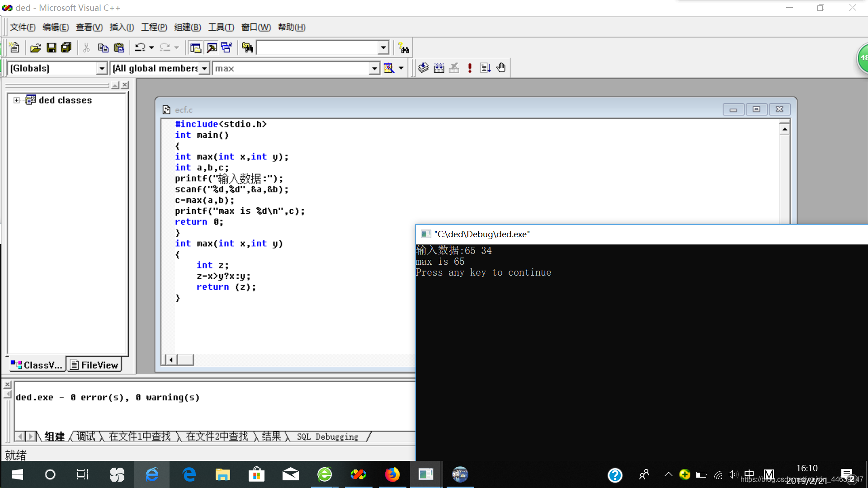Open the Redo history dropdown arrow
This screenshot has height=488, width=868.
click(177, 47)
